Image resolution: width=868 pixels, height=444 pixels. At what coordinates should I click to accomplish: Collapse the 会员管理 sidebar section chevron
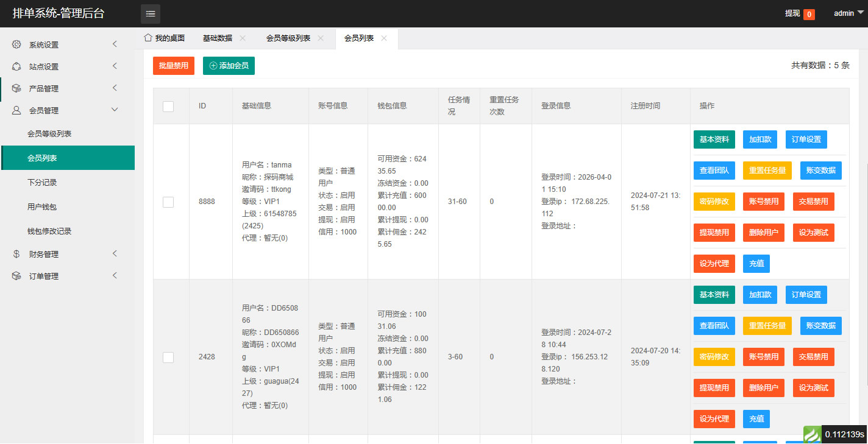(115, 110)
